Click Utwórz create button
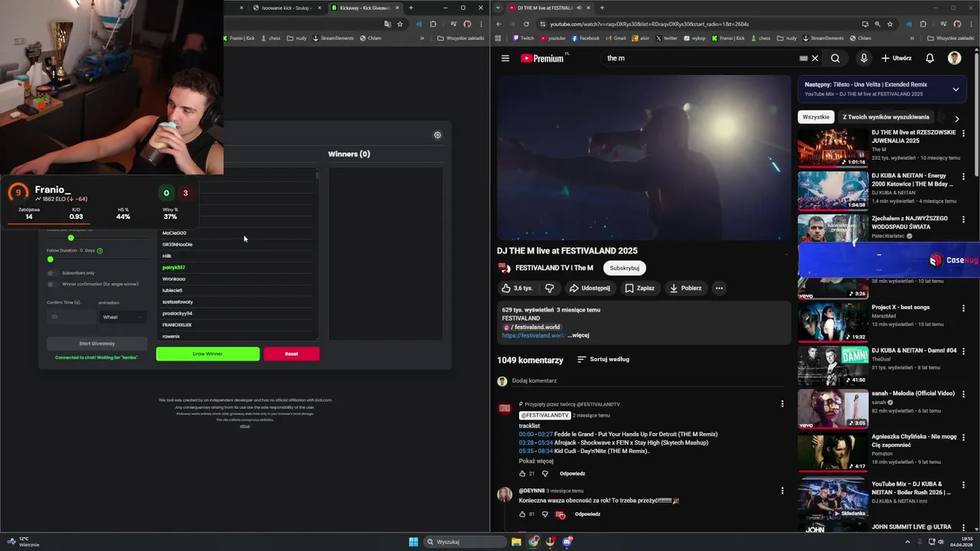This screenshot has width=980, height=551. click(896, 58)
